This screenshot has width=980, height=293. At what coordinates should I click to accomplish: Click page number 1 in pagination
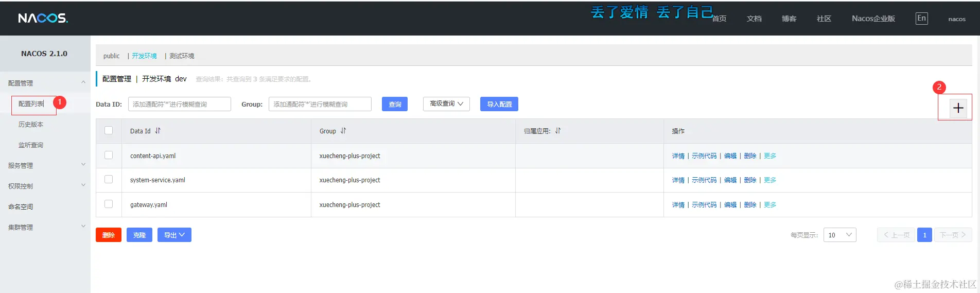pyautogui.click(x=924, y=235)
